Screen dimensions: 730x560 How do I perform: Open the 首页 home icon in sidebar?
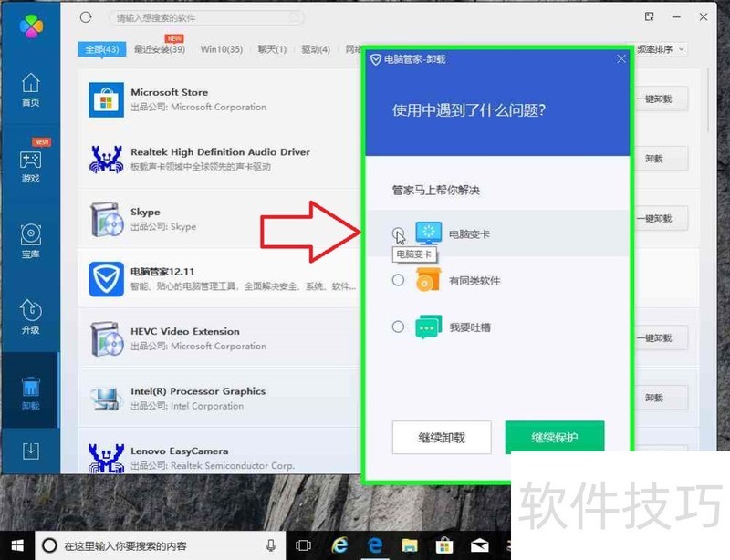point(31,90)
